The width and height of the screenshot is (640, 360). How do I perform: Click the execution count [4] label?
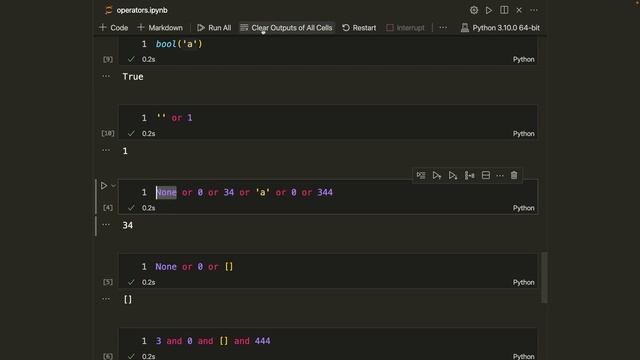[108, 208]
